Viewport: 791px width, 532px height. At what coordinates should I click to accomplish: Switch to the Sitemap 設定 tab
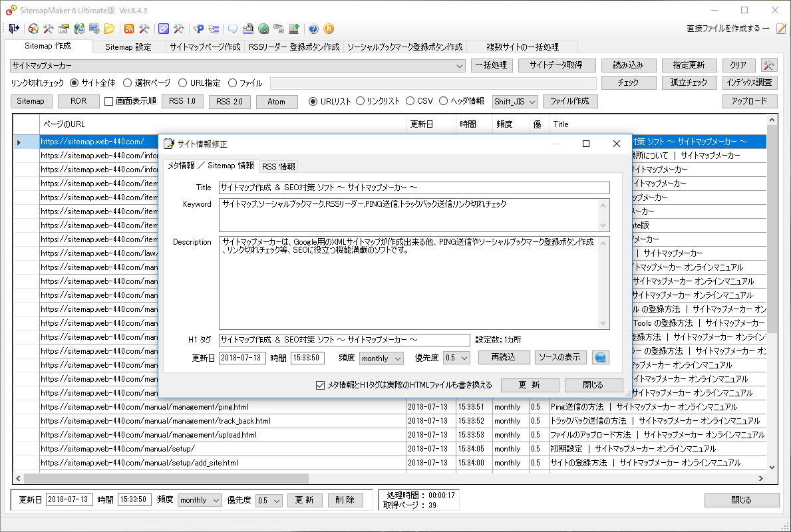tap(128, 47)
